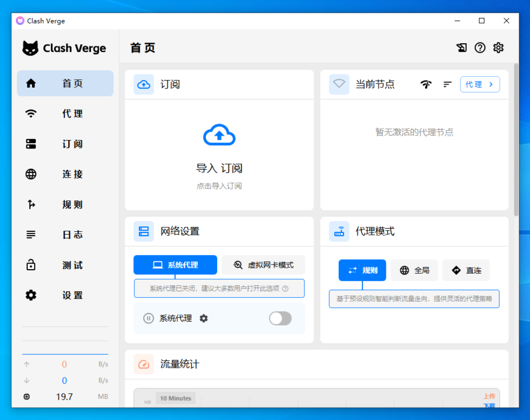Open the 代理 button with chevron
Screen dimensions: 530x420
point(480,84)
